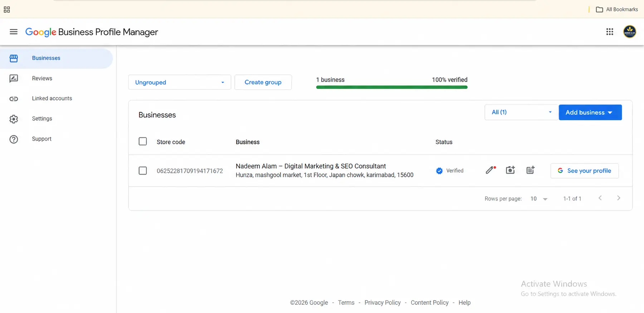Image resolution: width=644 pixels, height=313 pixels.
Task: Select all businesses with header checkbox
Action: click(143, 141)
